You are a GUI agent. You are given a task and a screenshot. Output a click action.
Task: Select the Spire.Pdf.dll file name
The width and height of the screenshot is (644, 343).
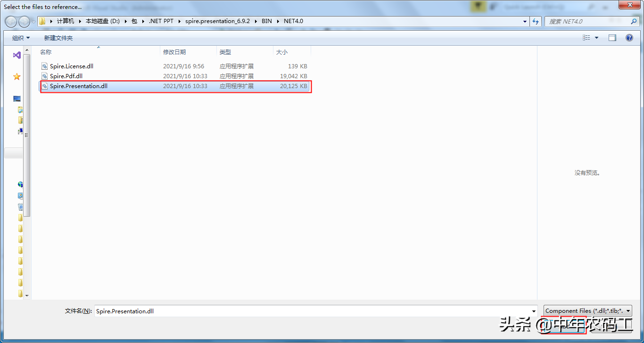pos(66,76)
